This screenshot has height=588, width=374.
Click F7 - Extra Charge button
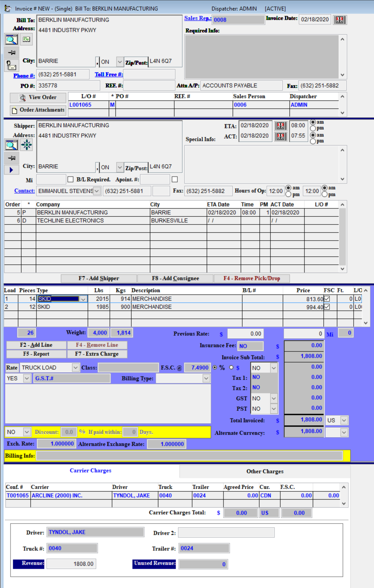(x=97, y=354)
